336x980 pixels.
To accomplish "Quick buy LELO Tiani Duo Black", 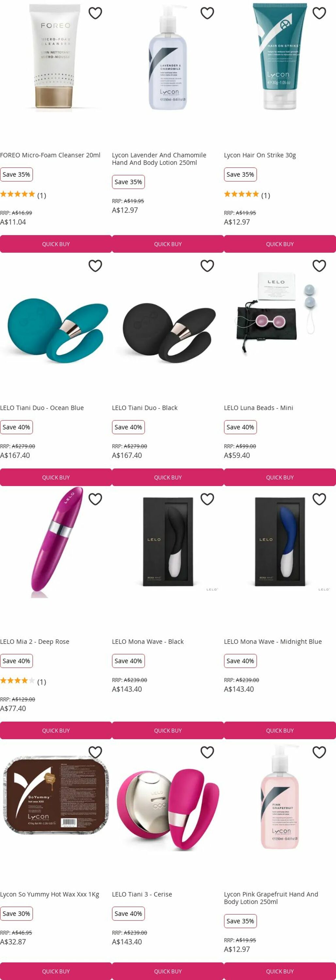I will (168, 477).
